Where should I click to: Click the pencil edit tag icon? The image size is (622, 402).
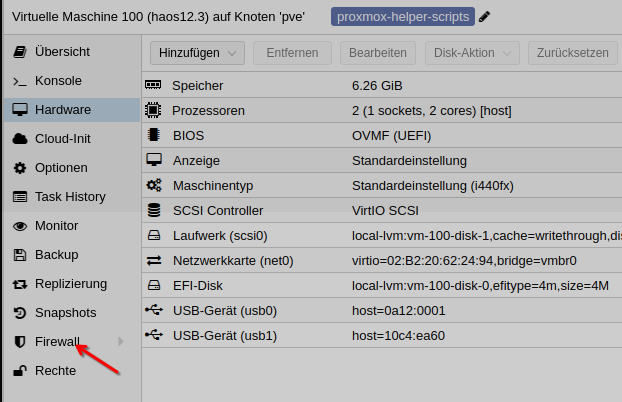[x=485, y=17]
